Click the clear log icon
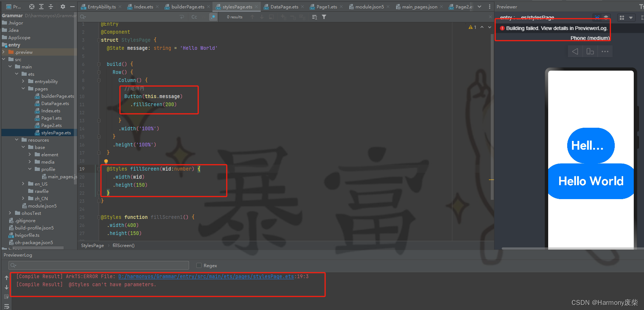Image resolution: width=644 pixels, height=310 pixels. pos(7,297)
